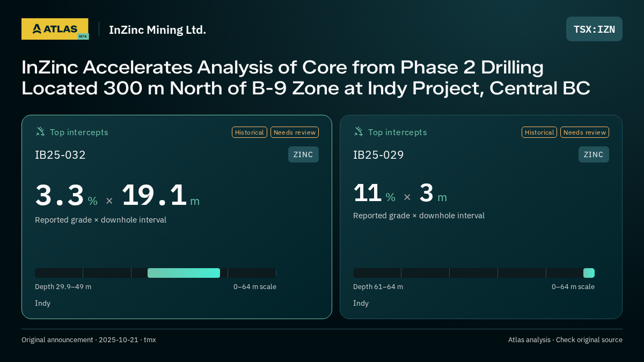Click the 19.1 m interval value
Screen dimensions: 644x362
pyautogui.click(x=160, y=195)
